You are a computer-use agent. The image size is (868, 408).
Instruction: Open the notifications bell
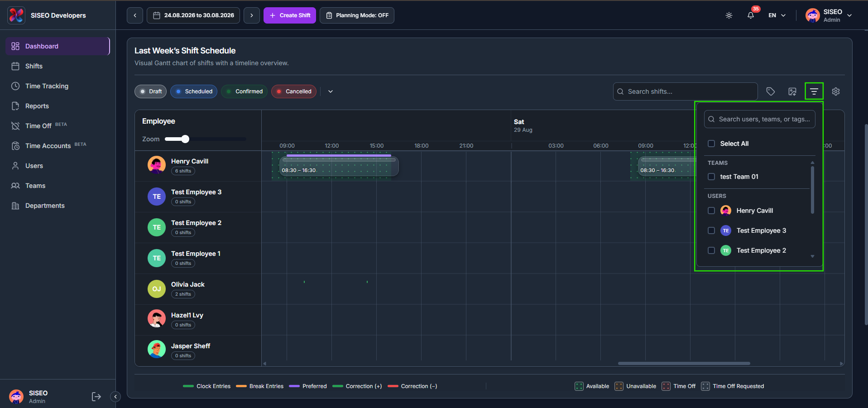coord(750,15)
